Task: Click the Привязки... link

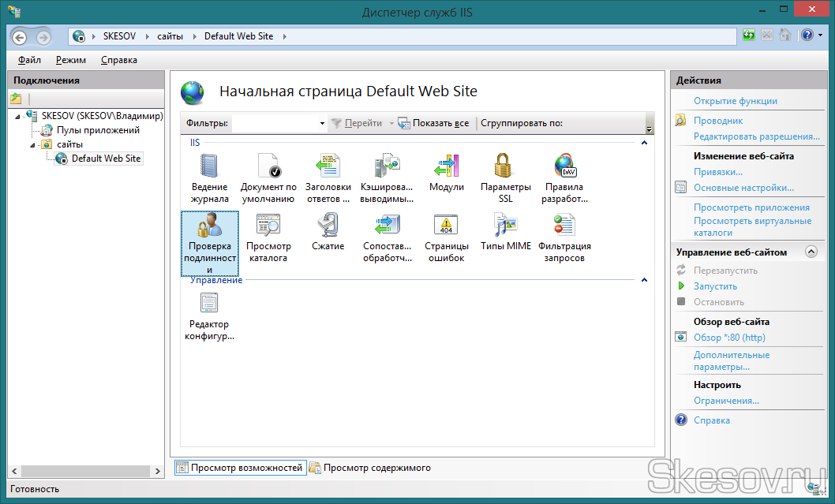Action: (x=717, y=172)
